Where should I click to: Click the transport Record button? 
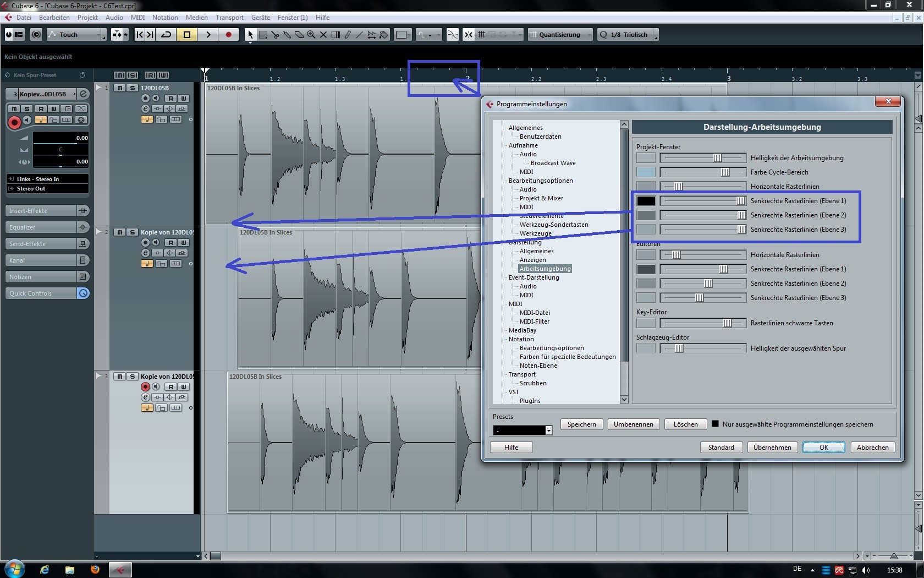pyautogui.click(x=229, y=35)
